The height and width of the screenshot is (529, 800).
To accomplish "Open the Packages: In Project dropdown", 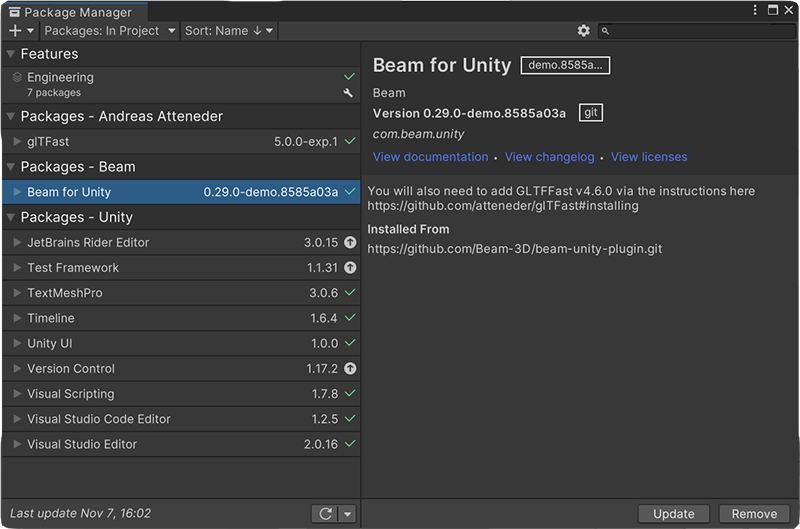I will tap(109, 31).
